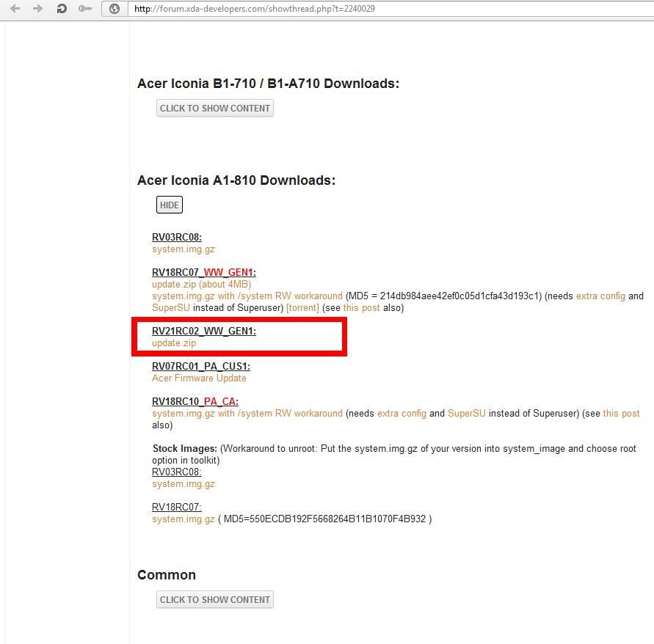Collapse A1-810 Downloads with the HIDE button
Image resolution: width=654 pixels, height=644 pixels.
point(170,205)
